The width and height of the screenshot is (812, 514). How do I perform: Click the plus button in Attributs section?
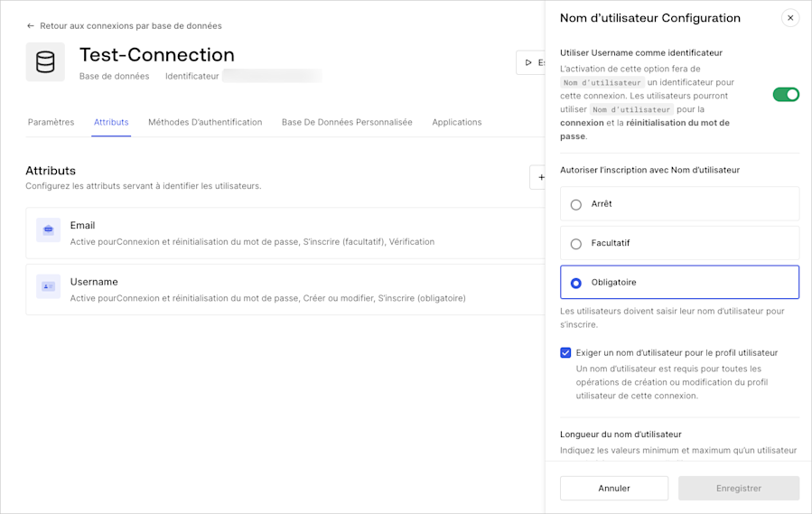[538, 177]
